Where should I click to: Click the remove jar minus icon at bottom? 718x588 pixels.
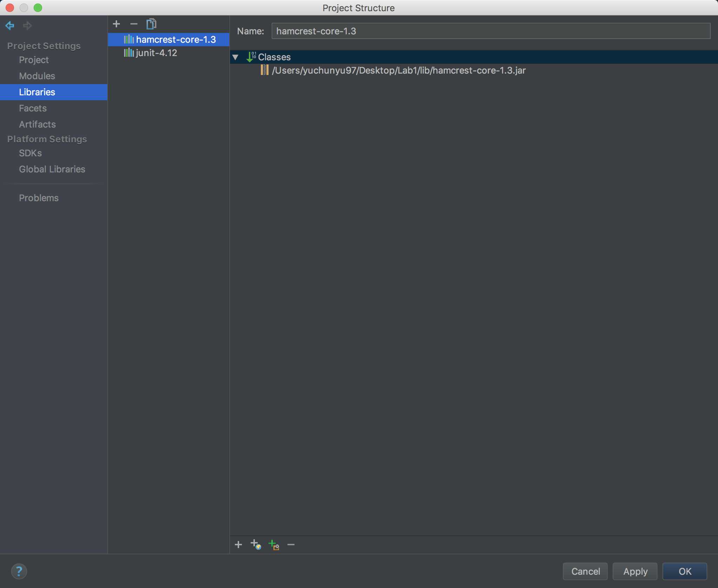tap(292, 545)
